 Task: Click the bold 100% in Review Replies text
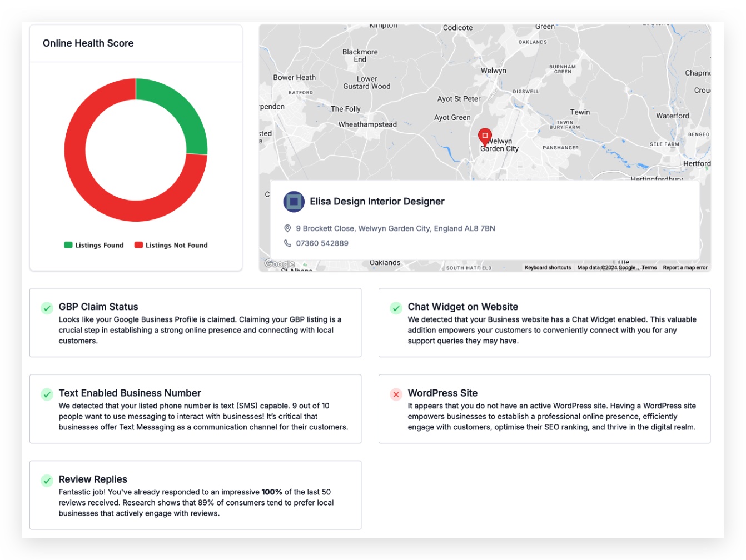coord(272,492)
